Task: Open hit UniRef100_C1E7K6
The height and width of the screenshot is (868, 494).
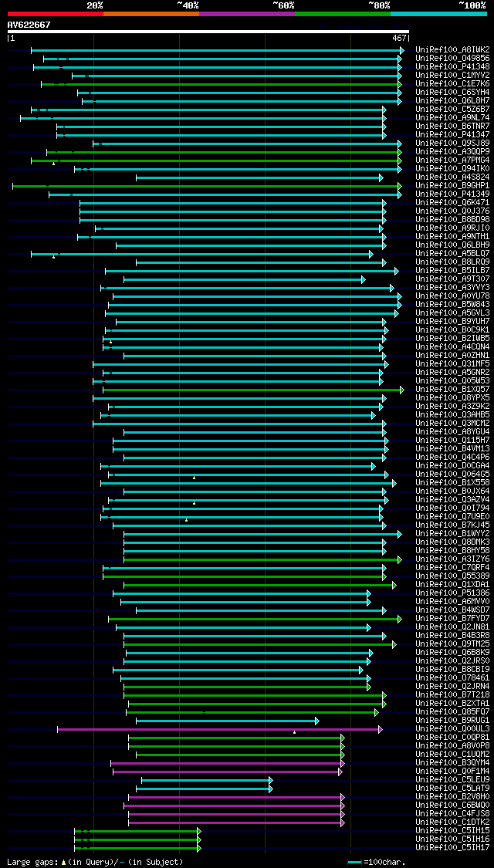Action: [452, 83]
